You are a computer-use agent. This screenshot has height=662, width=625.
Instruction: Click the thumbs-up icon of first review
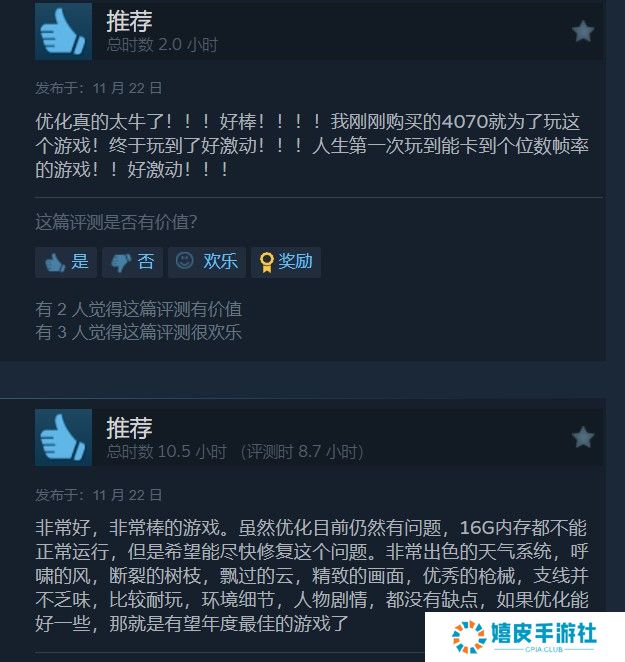click(x=63, y=31)
